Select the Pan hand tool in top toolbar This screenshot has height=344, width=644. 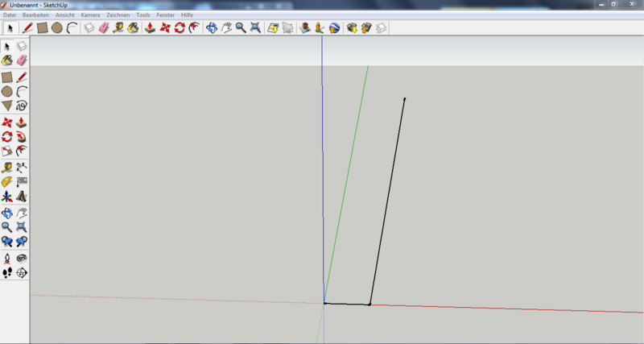coord(226,27)
